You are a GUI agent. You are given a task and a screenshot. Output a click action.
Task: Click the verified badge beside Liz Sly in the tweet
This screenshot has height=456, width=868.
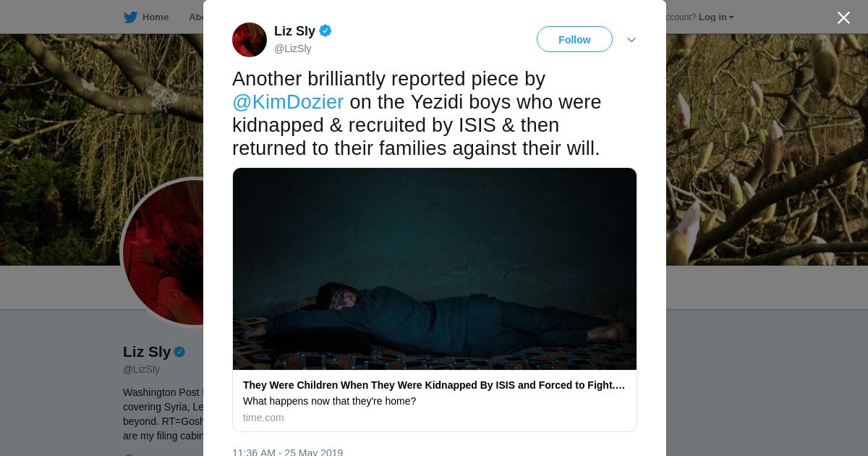[325, 31]
